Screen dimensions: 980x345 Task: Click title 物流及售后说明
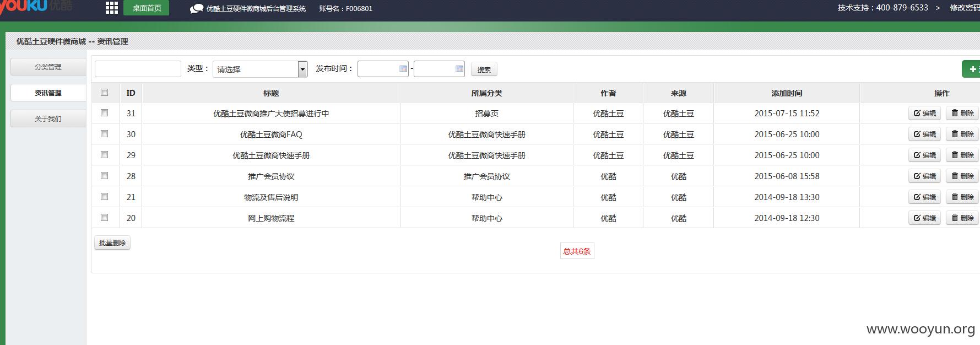point(271,197)
